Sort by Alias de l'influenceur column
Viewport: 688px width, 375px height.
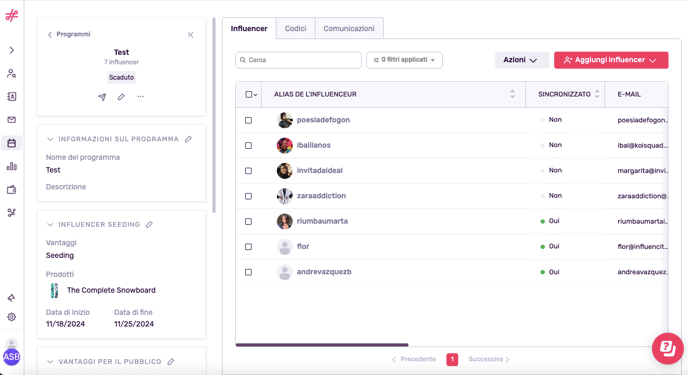click(512, 94)
